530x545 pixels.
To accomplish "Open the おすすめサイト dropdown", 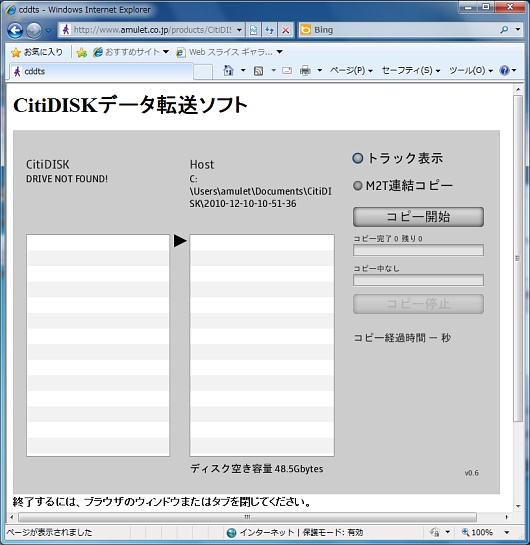I will pyautogui.click(x=131, y=52).
